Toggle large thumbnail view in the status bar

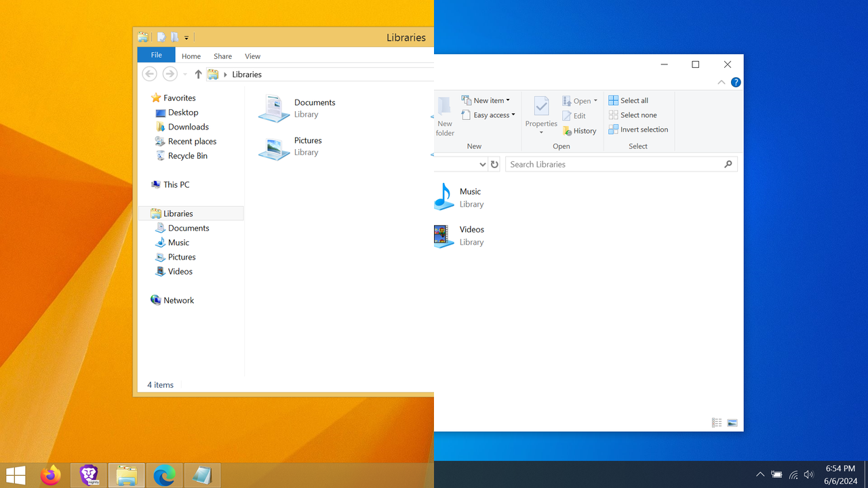732,422
